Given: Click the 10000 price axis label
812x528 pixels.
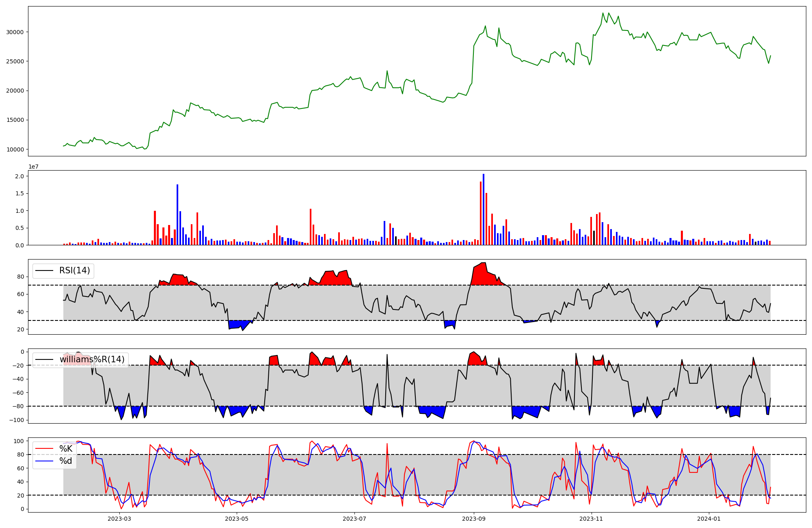Looking at the screenshot, I should [x=15, y=149].
